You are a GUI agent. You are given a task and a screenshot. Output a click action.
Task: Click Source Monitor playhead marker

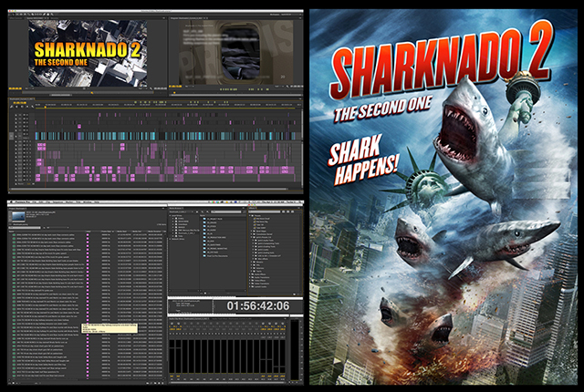tap(92, 93)
